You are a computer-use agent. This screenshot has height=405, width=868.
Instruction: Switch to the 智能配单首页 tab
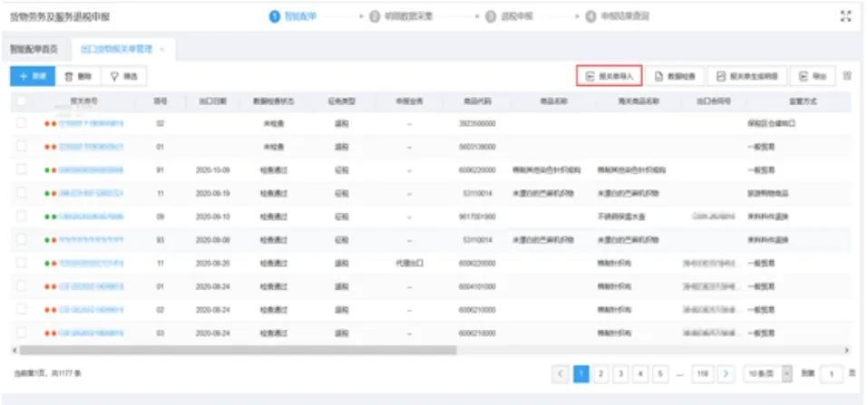tap(34, 49)
